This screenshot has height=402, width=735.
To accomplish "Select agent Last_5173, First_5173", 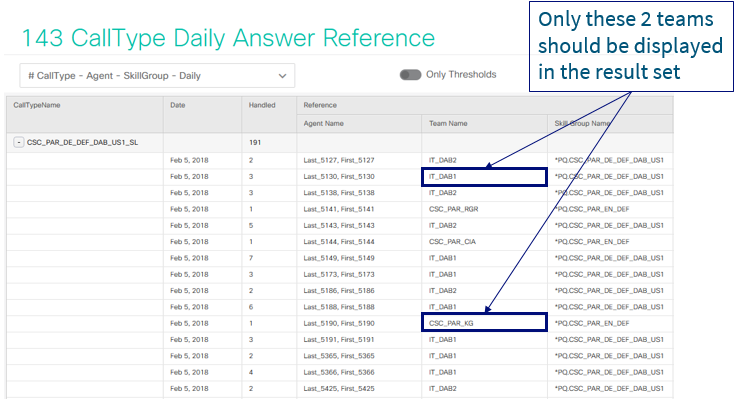I will click(x=339, y=275).
